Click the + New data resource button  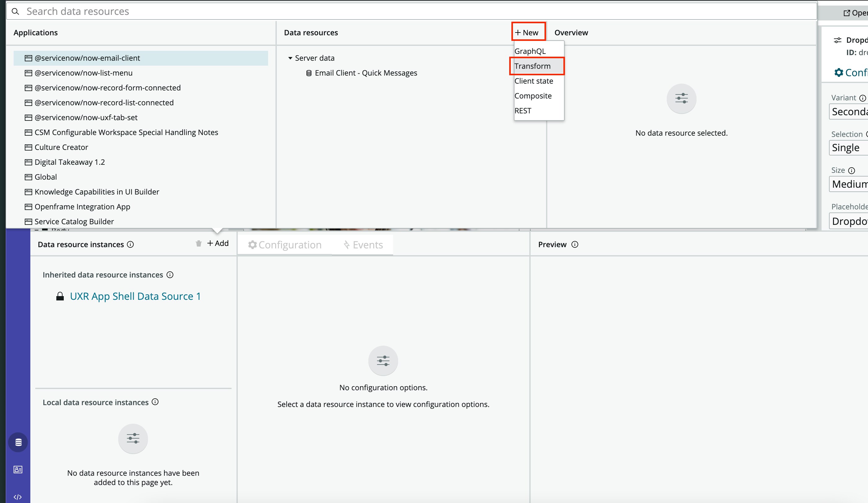coord(527,33)
